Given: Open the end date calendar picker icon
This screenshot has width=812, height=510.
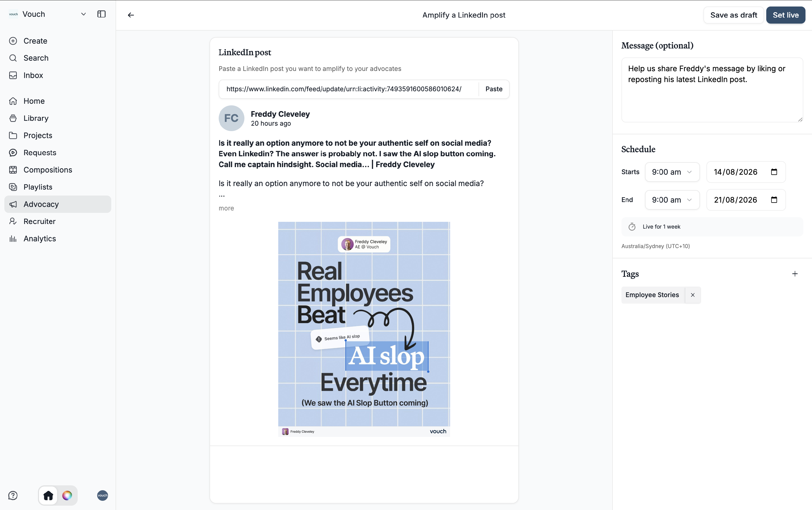Looking at the screenshot, I should [774, 200].
